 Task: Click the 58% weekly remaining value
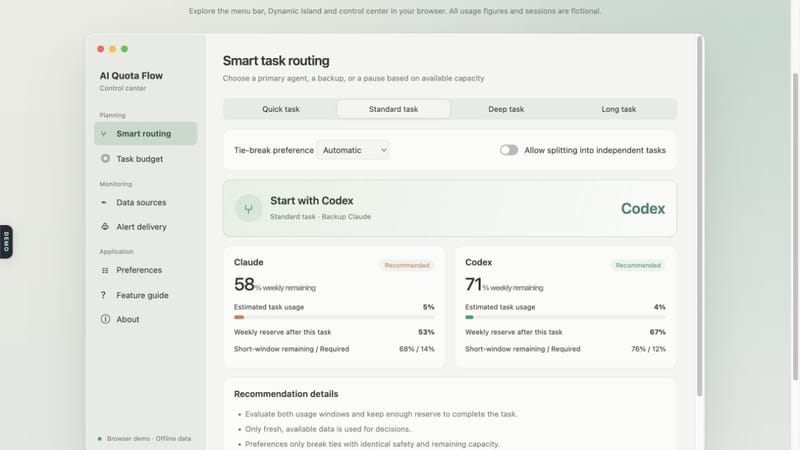point(274,285)
